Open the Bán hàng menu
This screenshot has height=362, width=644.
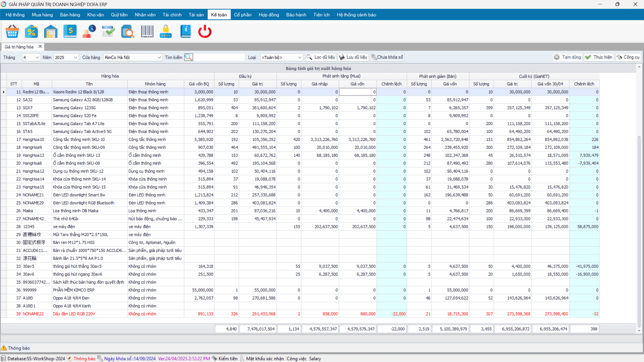(70, 15)
